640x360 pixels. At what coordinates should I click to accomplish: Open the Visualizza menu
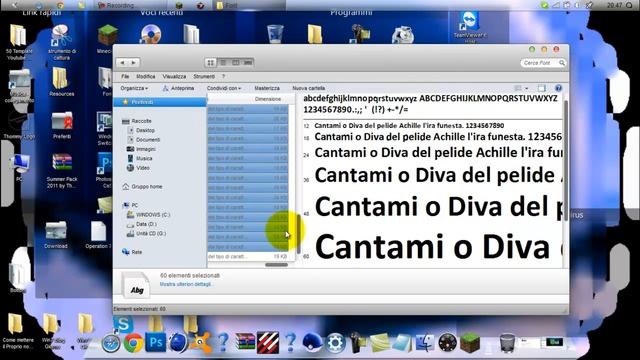(174, 76)
